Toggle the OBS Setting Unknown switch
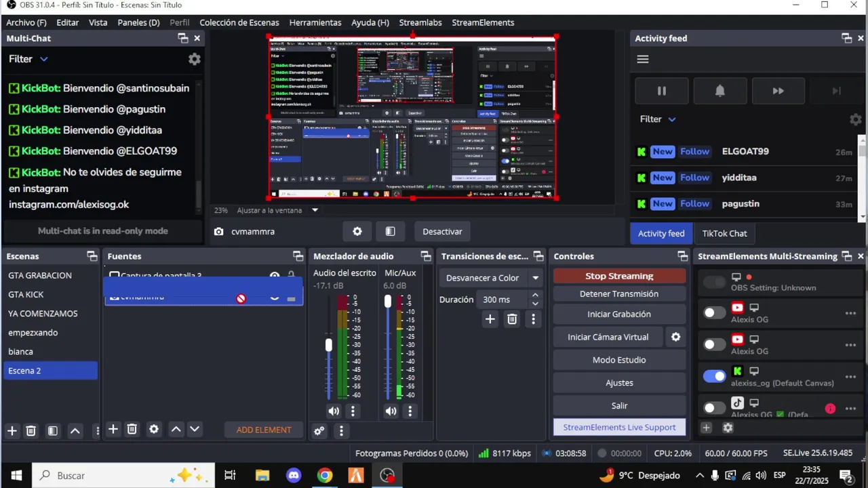Viewport: 868px width, 488px height. [714, 282]
